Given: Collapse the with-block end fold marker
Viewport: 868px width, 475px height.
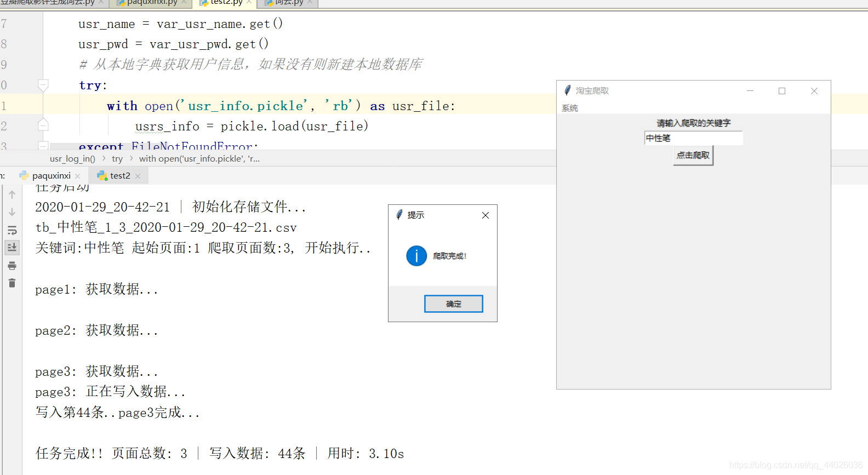Looking at the screenshot, I should 43,125.
